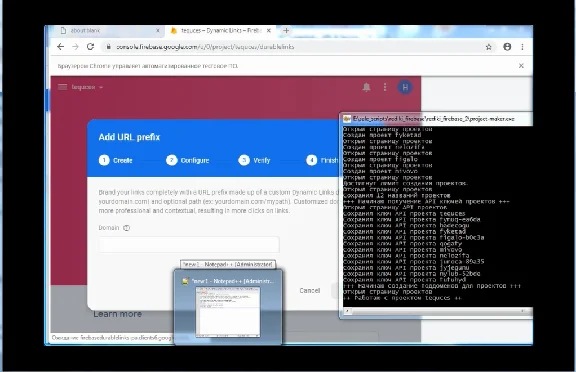This screenshot has height=372, width=576.
Task: Select step 3 Verify
Action: 254,160
